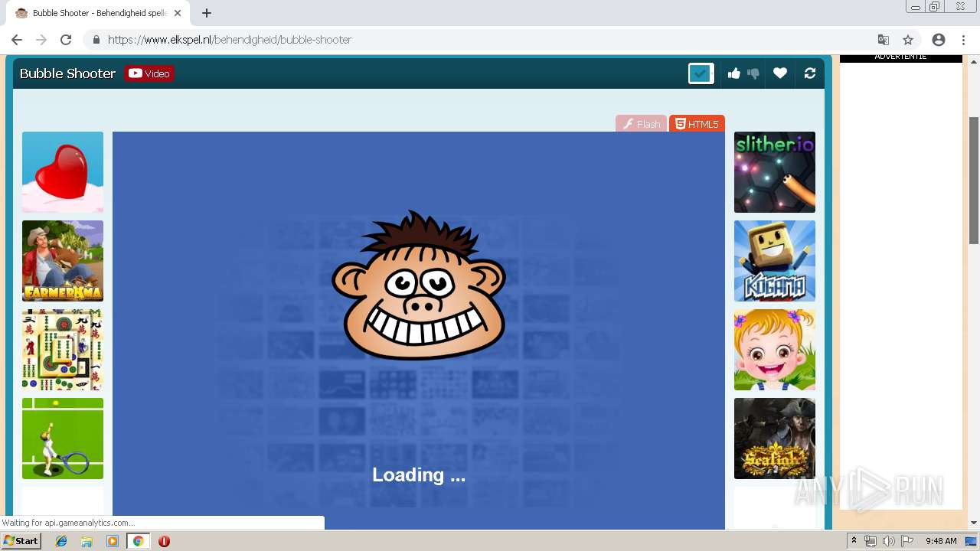Open the Windows Start menu

click(21, 541)
